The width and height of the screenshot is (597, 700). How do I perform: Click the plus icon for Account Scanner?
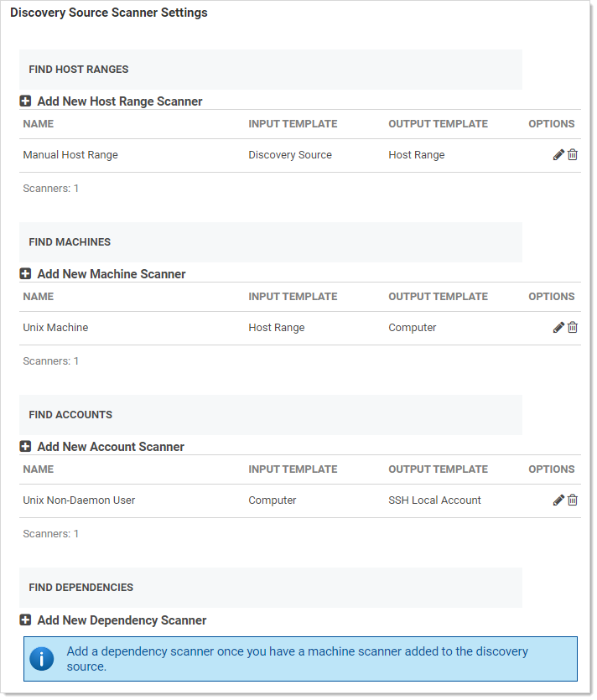click(25, 447)
